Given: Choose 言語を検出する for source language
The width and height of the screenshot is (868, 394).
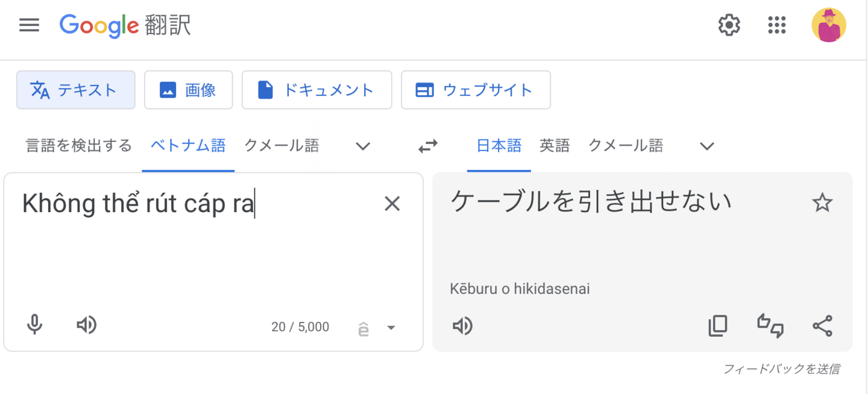Looking at the screenshot, I should (x=79, y=145).
